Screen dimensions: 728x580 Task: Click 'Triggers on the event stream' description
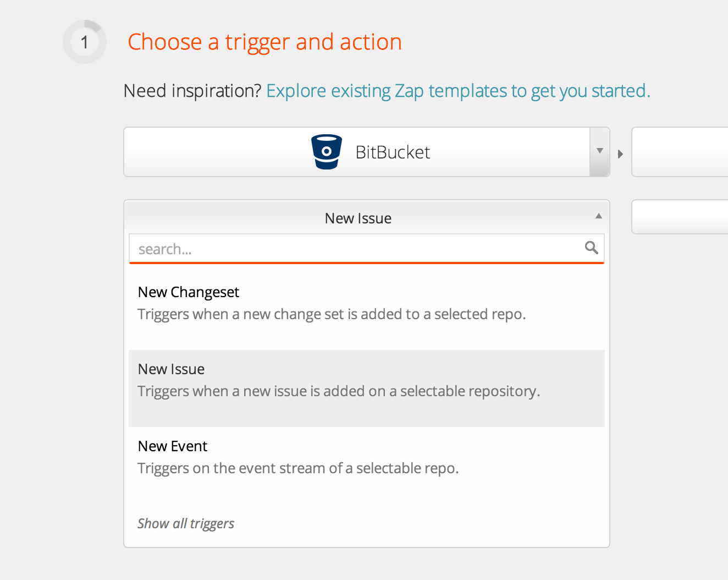click(298, 468)
